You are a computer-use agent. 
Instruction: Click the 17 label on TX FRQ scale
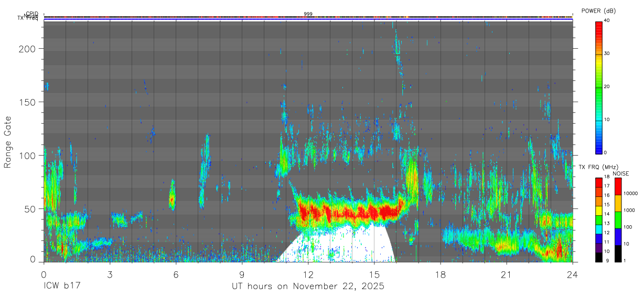(x=607, y=186)
